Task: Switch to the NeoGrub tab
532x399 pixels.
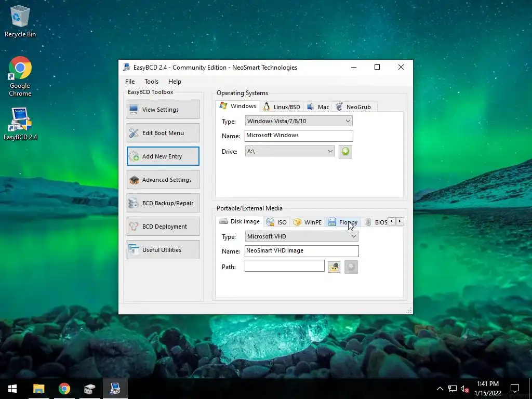Action: [x=354, y=107]
